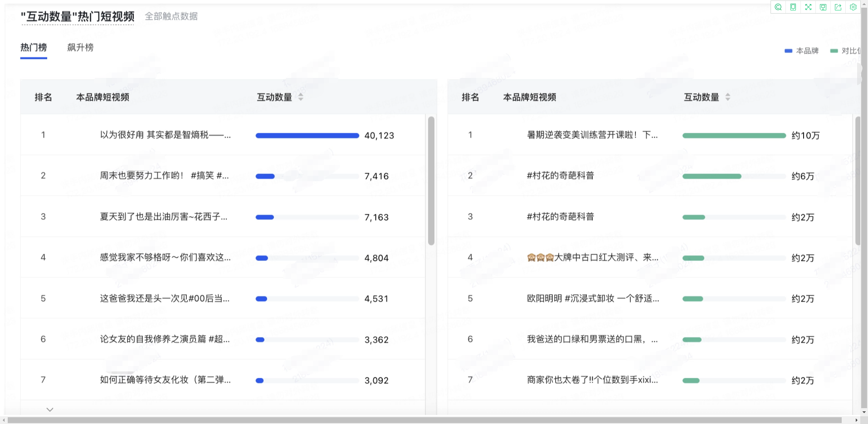Click the value 约6万

click(x=803, y=176)
